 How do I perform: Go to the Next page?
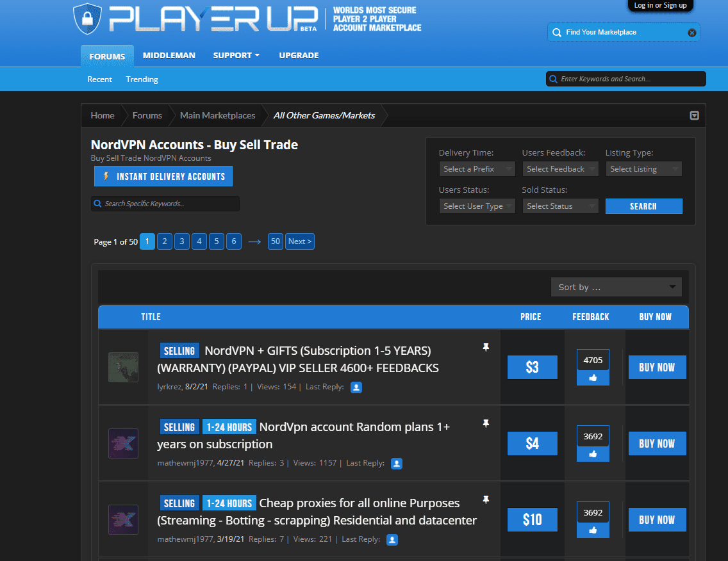[x=299, y=241]
